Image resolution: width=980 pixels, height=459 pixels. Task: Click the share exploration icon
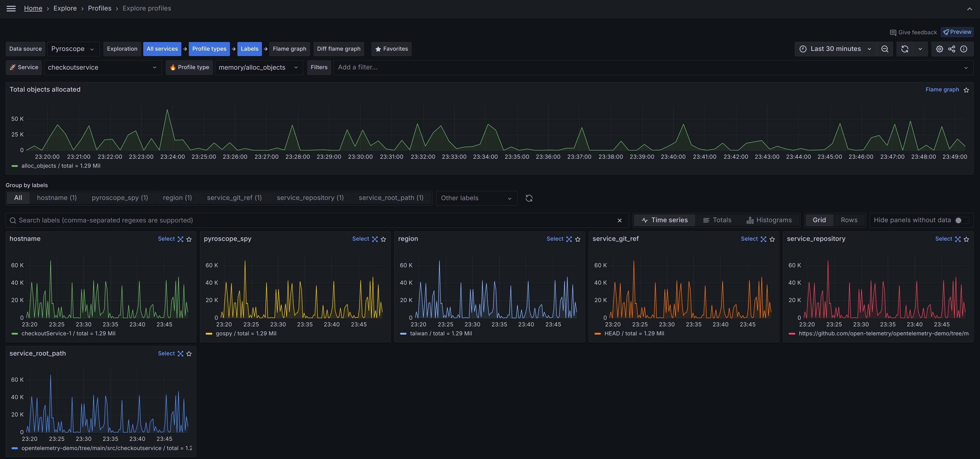951,49
